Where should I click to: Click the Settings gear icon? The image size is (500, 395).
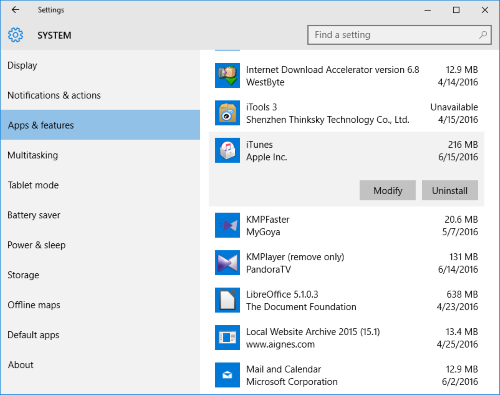15,35
